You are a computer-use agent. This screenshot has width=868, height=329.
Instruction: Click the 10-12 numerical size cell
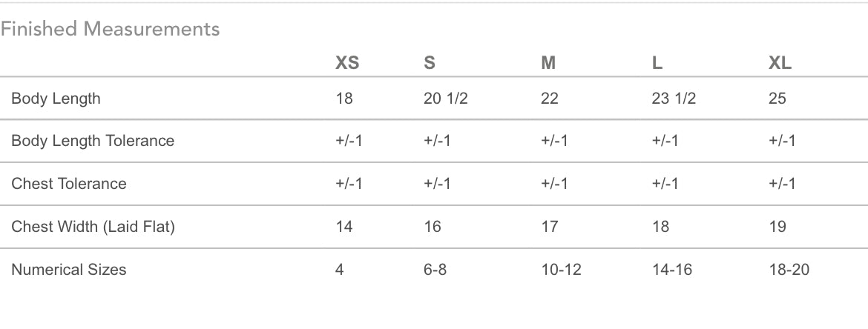tap(561, 270)
